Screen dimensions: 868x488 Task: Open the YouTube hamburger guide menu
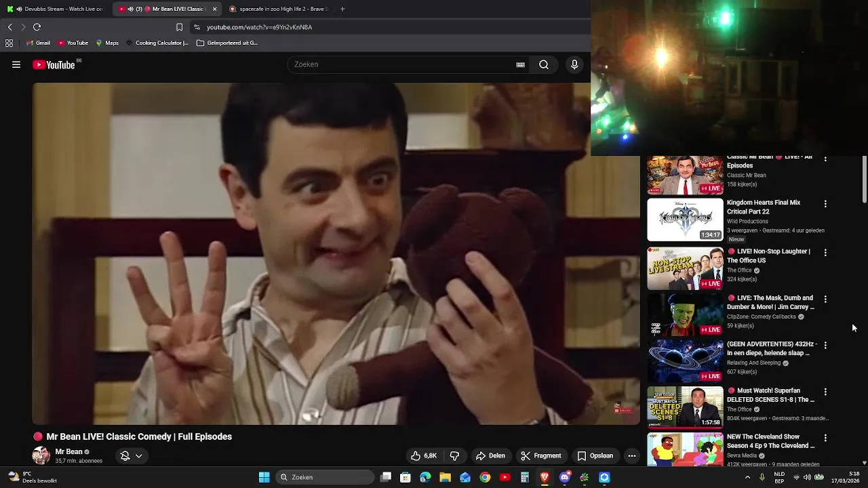(16, 65)
